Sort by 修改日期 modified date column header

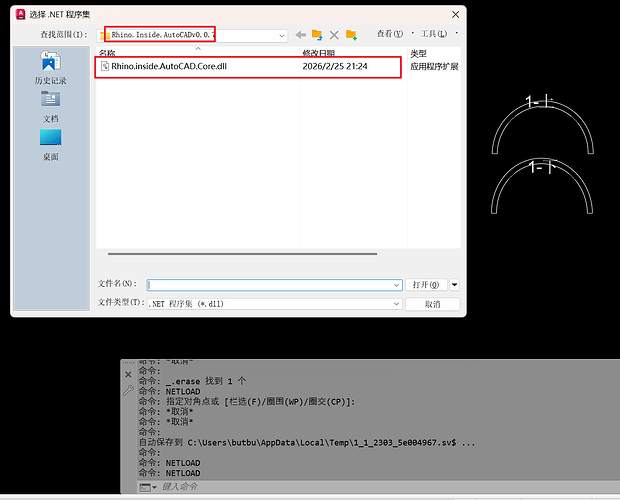pos(319,53)
